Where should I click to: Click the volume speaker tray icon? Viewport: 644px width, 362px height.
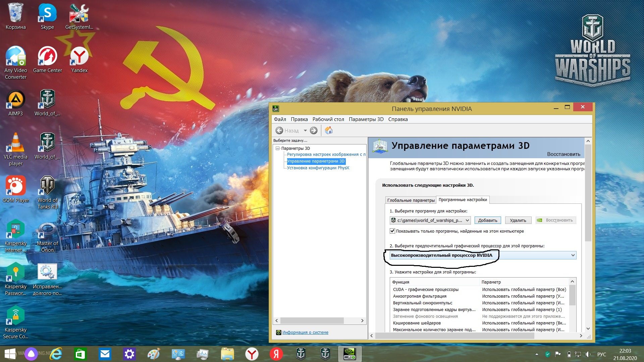coord(588,354)
